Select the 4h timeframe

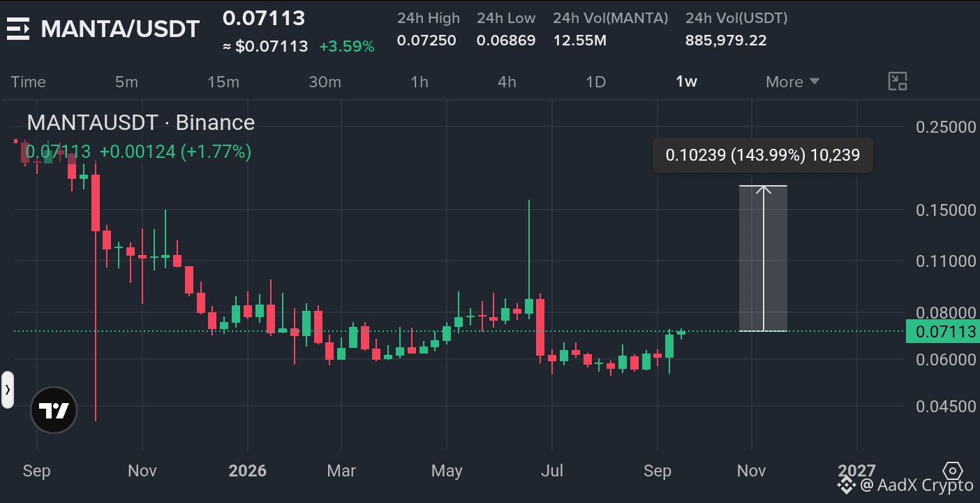coord(507,82)
